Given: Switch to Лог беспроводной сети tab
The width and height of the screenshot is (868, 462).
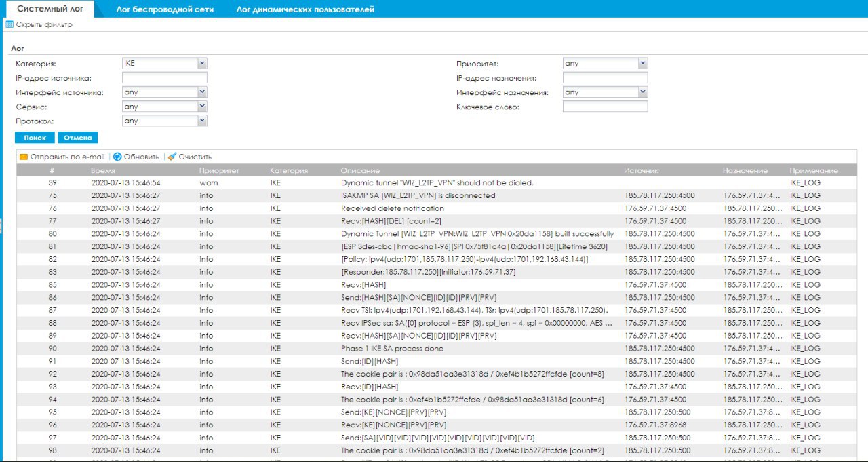Looking at the screenshot, I should (164, 9).
